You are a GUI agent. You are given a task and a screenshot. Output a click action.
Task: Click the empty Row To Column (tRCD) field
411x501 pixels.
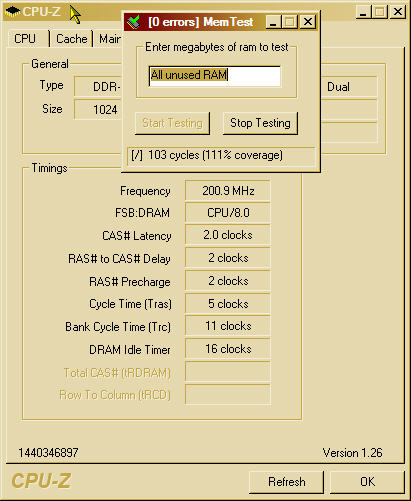click(228, 395)
